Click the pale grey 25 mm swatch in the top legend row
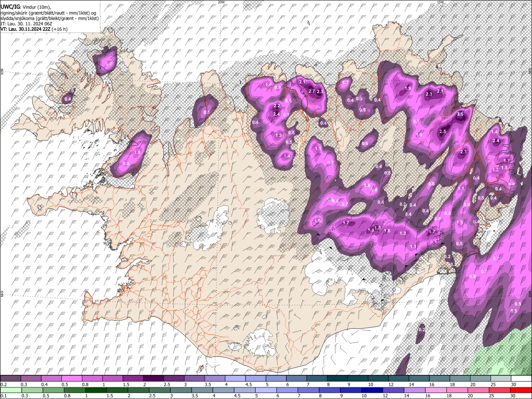The width and height of the screenshot is (532, 399). coord(501,379)
